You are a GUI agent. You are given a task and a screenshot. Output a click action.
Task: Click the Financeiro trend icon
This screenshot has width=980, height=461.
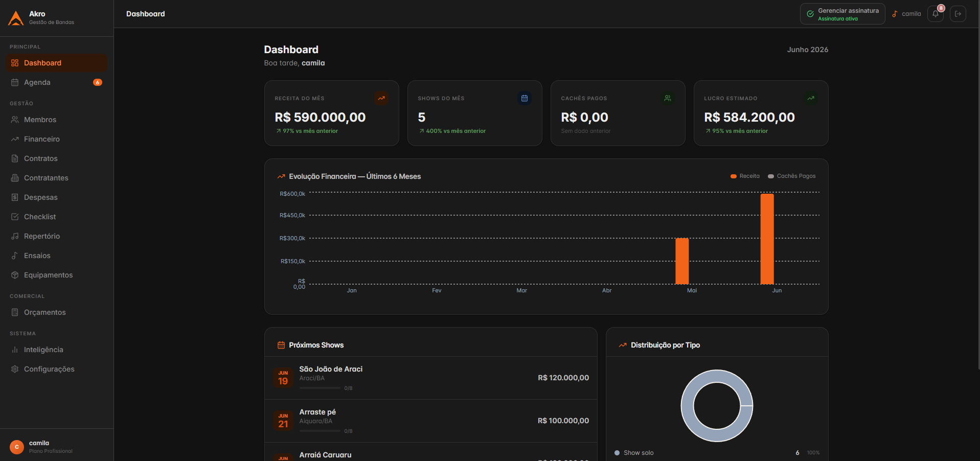15,139
